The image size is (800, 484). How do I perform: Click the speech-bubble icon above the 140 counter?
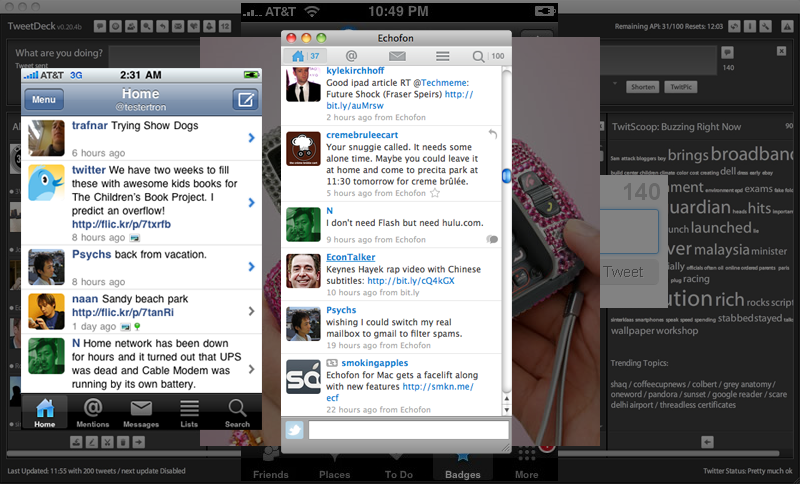click(x=728, y=52)
